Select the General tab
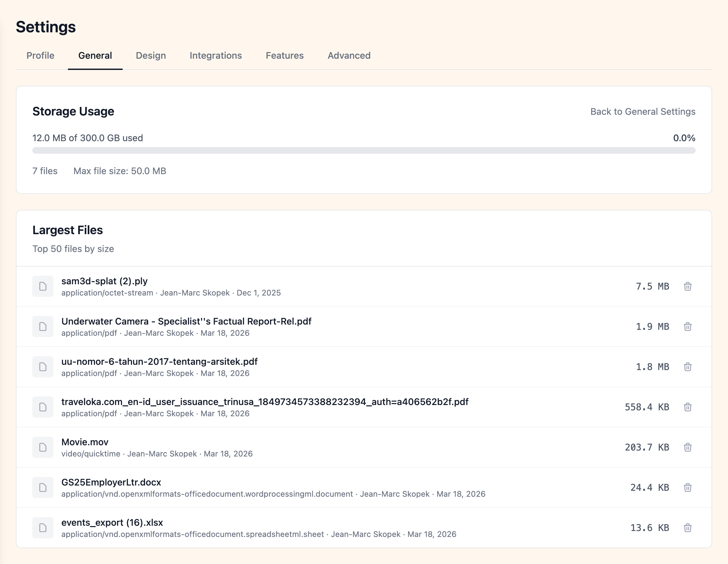The width and height of the screenshot is (728, 564). pyautogui.click(x=95, y=55)
